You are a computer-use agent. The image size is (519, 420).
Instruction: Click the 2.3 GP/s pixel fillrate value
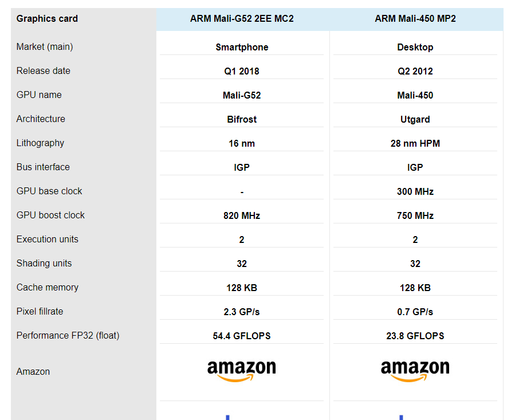pyautogui.click(x=242, y=312)
